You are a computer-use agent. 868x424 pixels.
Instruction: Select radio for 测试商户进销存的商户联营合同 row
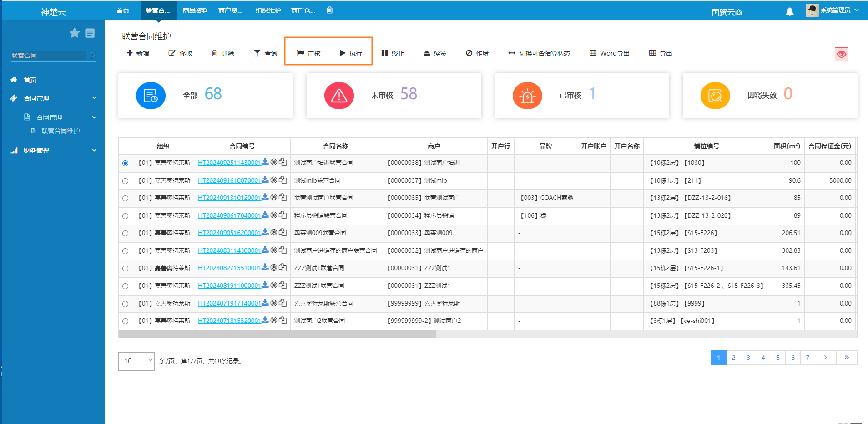pos(126,251)
